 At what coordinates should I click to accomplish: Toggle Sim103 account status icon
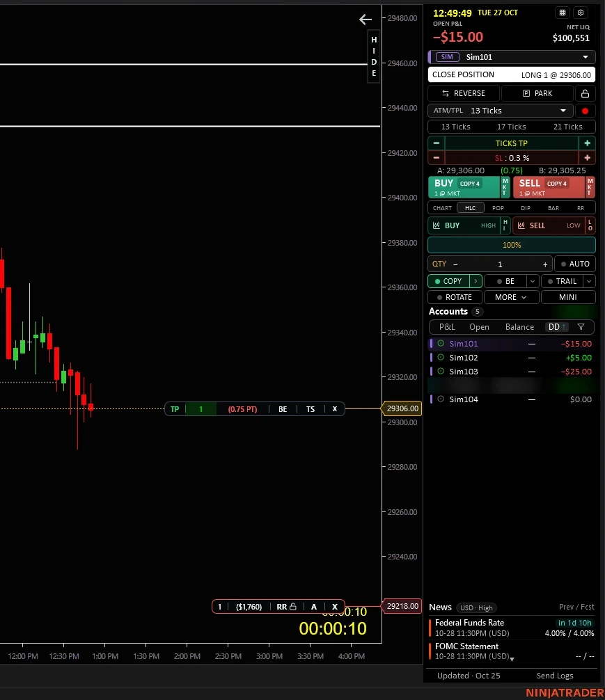(441, 372)
